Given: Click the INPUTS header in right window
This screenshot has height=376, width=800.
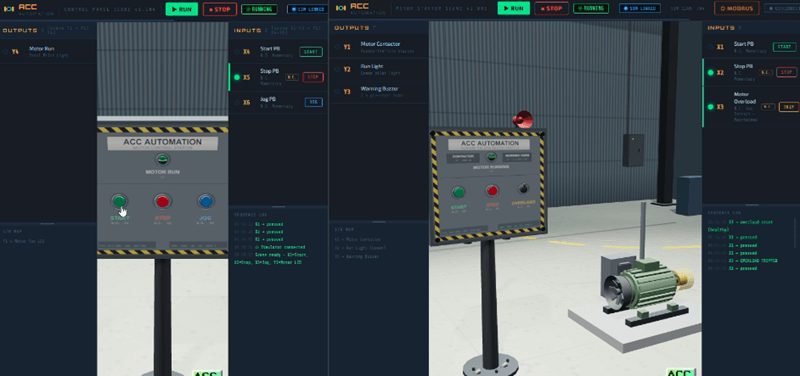Looking at the screenshot, I should coord(721,28).
